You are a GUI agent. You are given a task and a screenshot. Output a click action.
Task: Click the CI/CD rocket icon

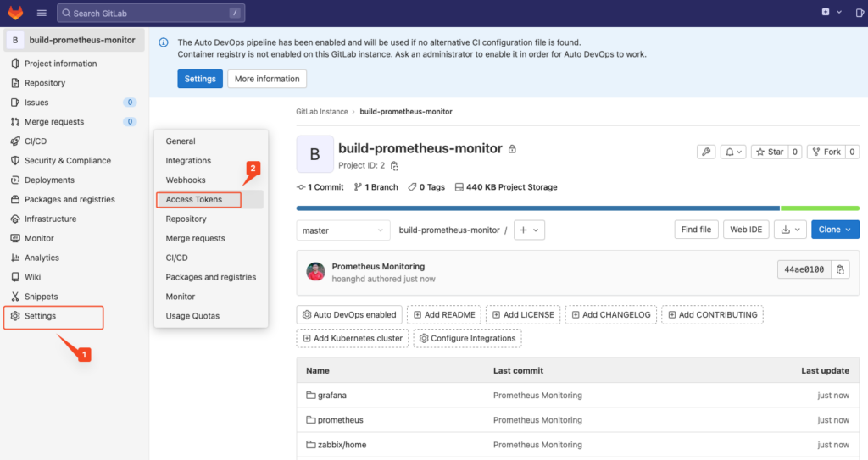(15, 141)
